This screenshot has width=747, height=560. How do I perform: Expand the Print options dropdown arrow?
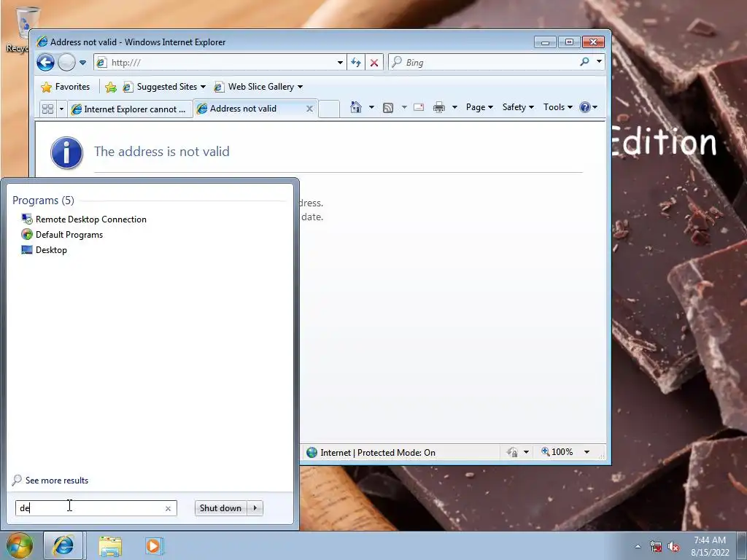tap(454, 107)
